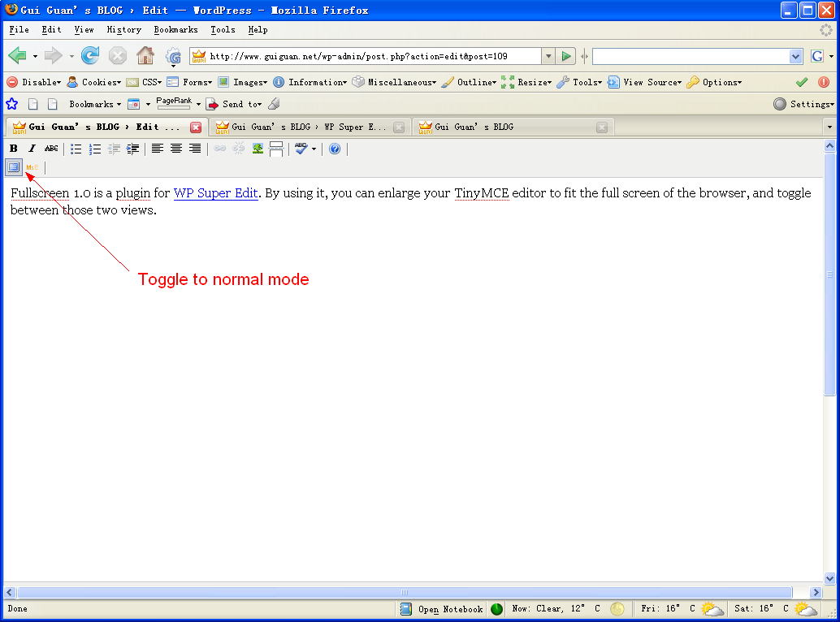Apply strikethrough with the ABC icon
This screenshot has width=840, height=622.
(51, 149)
